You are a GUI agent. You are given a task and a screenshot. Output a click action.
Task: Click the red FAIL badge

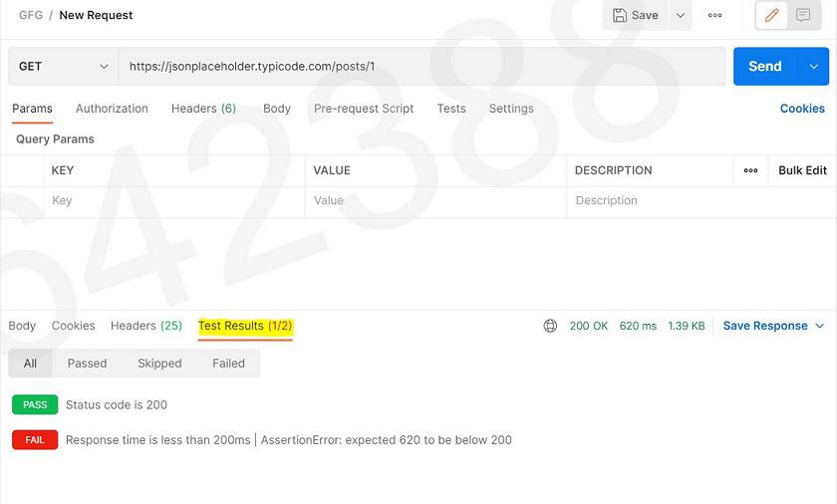(x=35, y=440)
